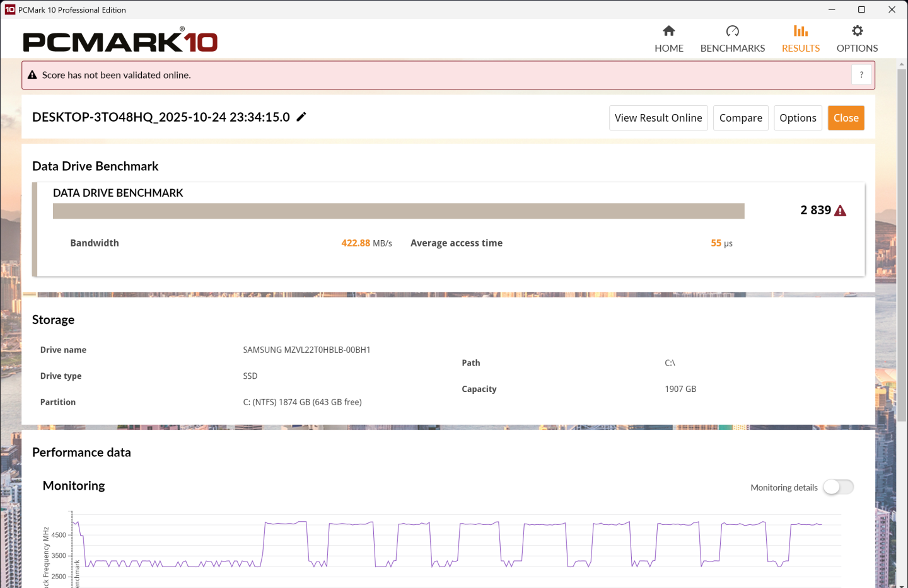Screen dimensions: 908x588
Task: Click the Data Drive Benchmark score bar
Action: coord(399,211)
